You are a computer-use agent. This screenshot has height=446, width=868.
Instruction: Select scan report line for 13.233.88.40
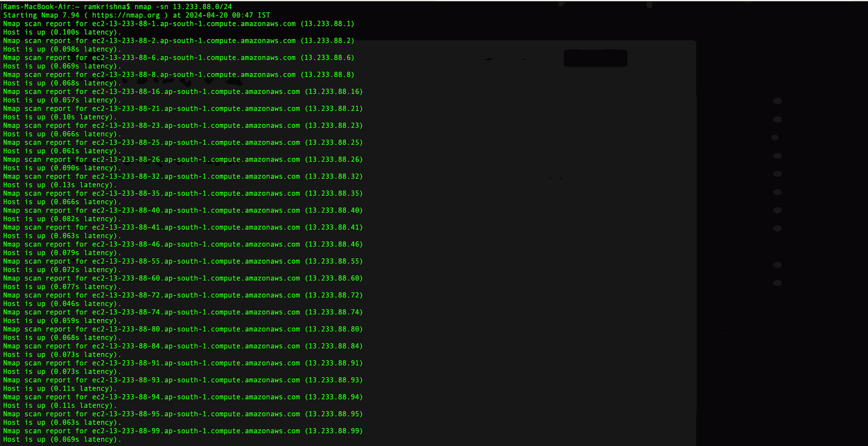coord(183,210)
